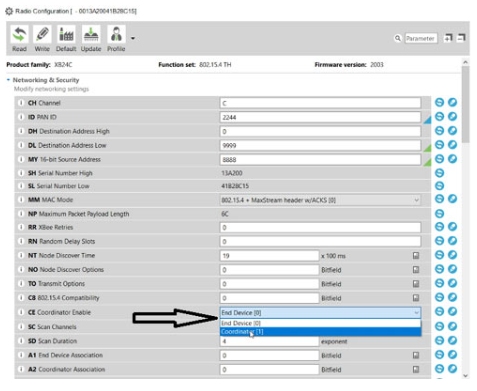Screen dimensions: 477x391
Task: Show info for DL Destination Address Low
Action: [x=21, y=145]
